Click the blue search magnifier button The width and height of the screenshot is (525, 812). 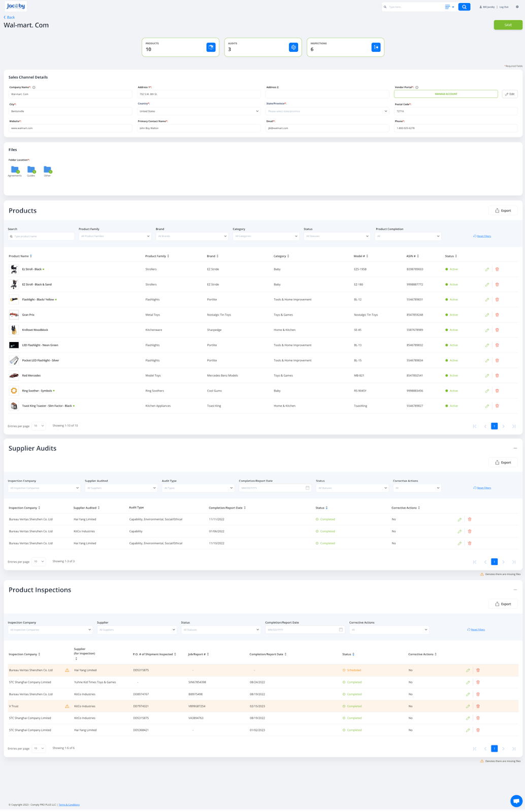[x=464, y=7]
